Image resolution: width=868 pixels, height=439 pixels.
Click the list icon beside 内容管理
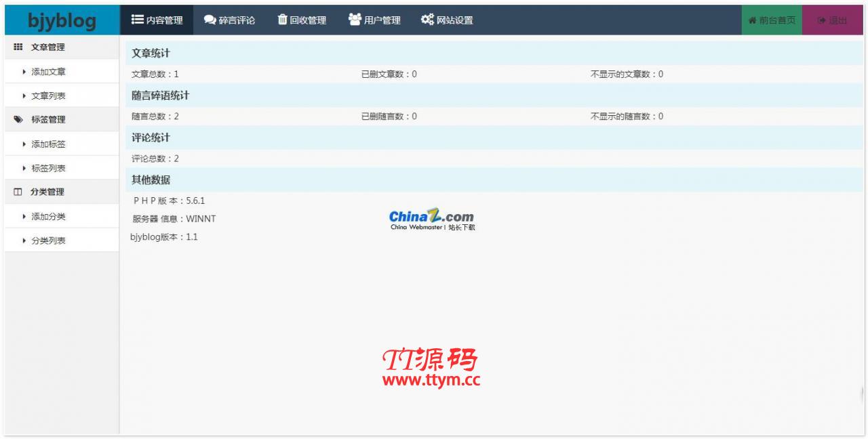click(x=137, y=20)
